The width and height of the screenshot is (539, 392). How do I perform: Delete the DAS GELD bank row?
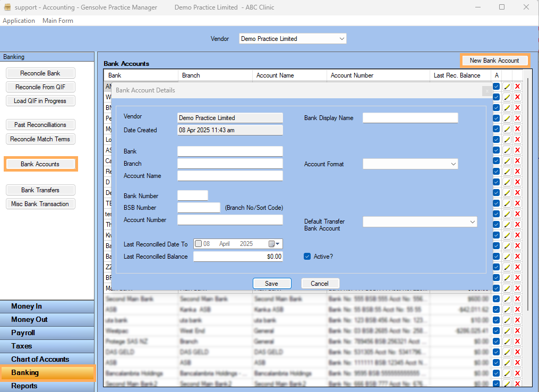[x=517, y=352]
